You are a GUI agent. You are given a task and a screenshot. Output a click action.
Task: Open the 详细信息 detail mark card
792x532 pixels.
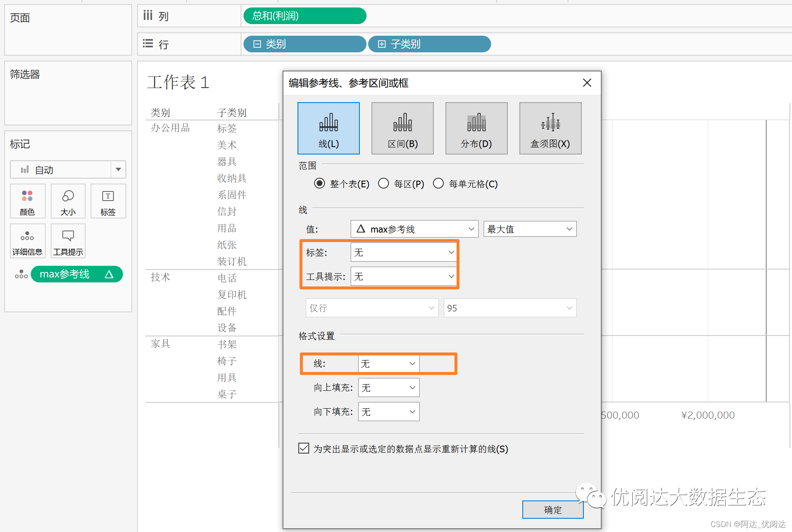[27, 241]
